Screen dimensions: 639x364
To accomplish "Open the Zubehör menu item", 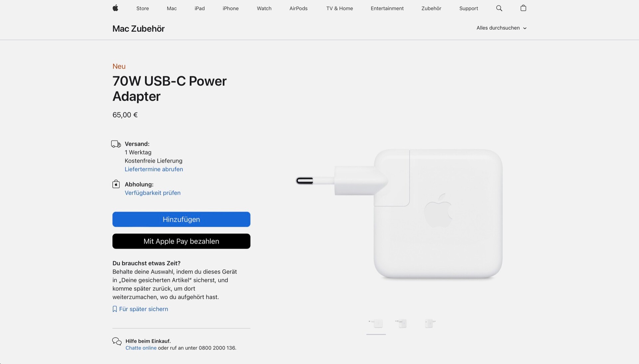I will click(x=431, y=8).
